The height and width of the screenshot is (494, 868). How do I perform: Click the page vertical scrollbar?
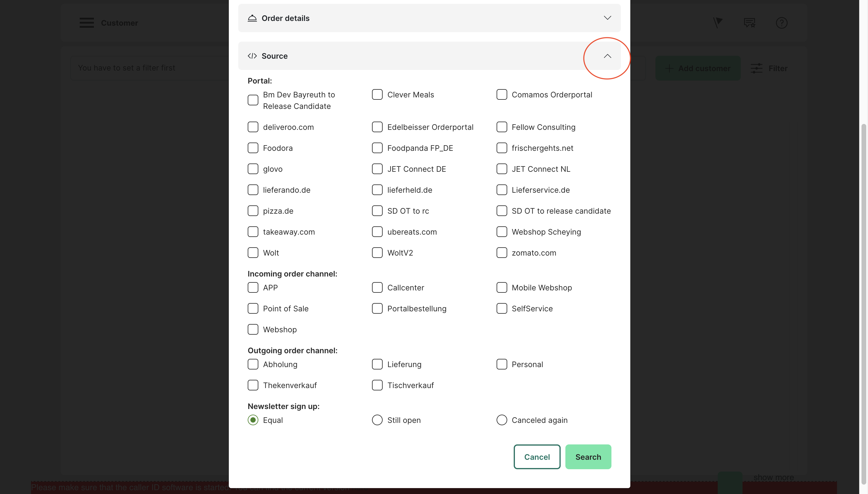point(864,271)
